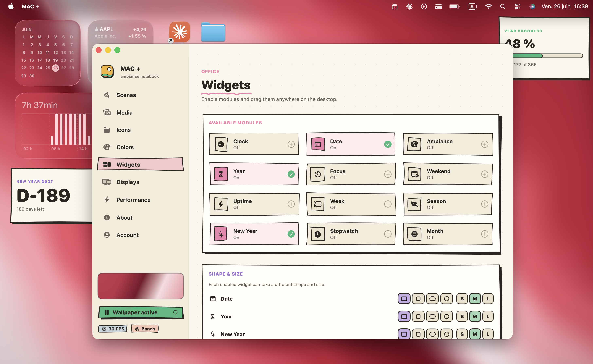Turn off the Year module checkmark
593x364 pixels.
pos(291,174)
